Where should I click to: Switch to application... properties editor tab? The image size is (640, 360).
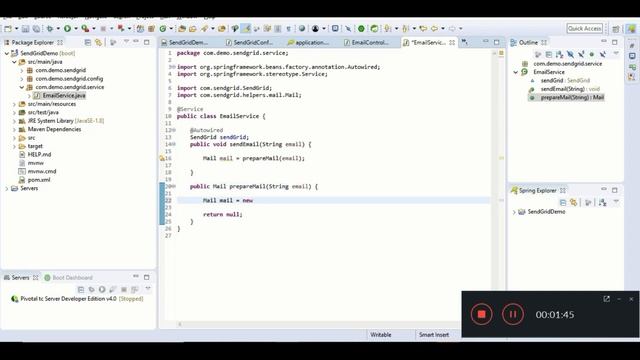tap(312, 42)
